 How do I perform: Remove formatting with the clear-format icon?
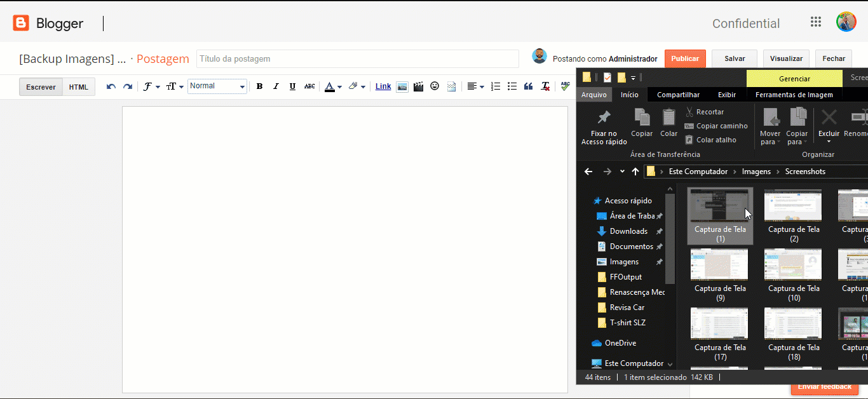click(545, 86)
